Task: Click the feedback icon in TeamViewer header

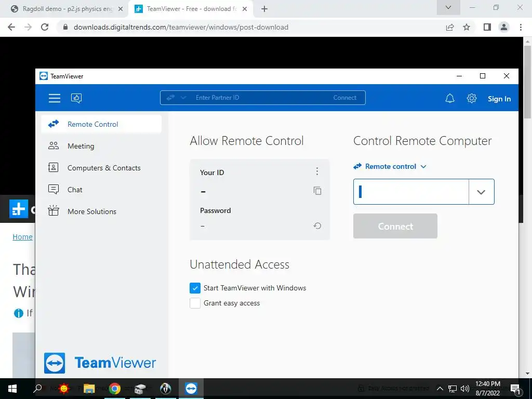Action: click(x=76, y=98)
